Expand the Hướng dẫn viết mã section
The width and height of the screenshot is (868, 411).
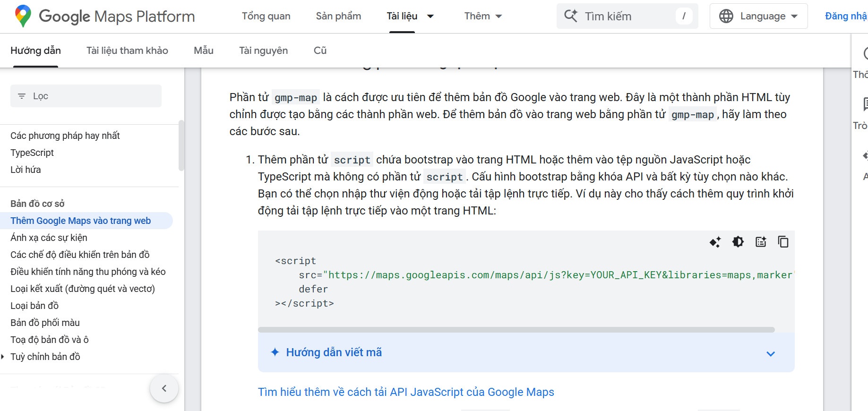coord(771,353)
